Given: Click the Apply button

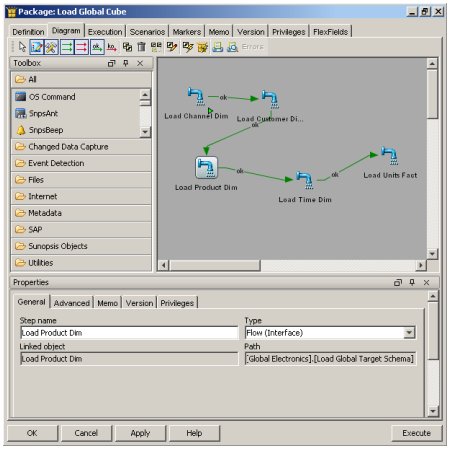Looking at the screenshot, I should pos(140,433).
